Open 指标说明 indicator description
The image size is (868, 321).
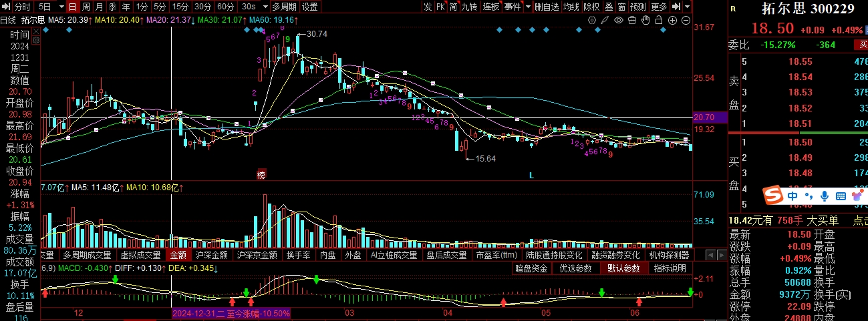[x=670, y=268]
